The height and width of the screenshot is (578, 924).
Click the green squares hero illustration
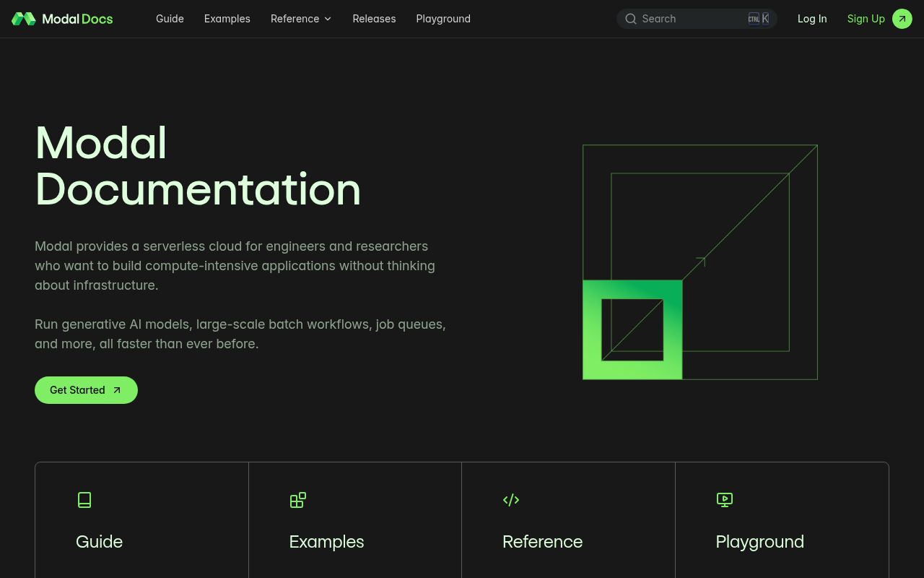pos(700,262)
